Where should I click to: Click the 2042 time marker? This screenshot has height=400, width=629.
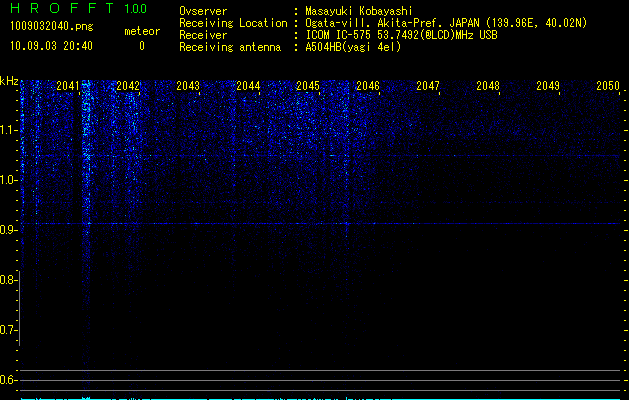(128, 86)
